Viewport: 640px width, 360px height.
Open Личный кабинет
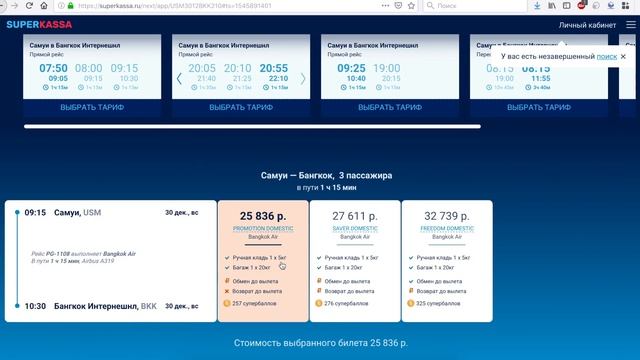click(587, 25)
